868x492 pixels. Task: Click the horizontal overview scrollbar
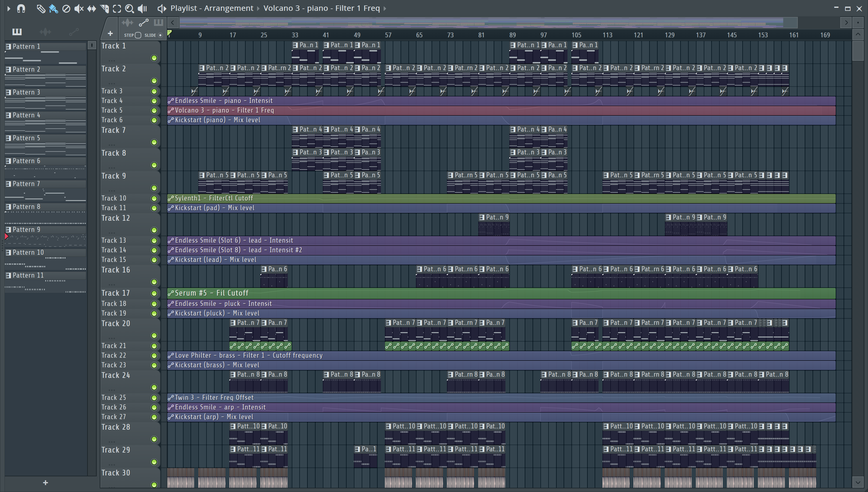coord(488,23)
